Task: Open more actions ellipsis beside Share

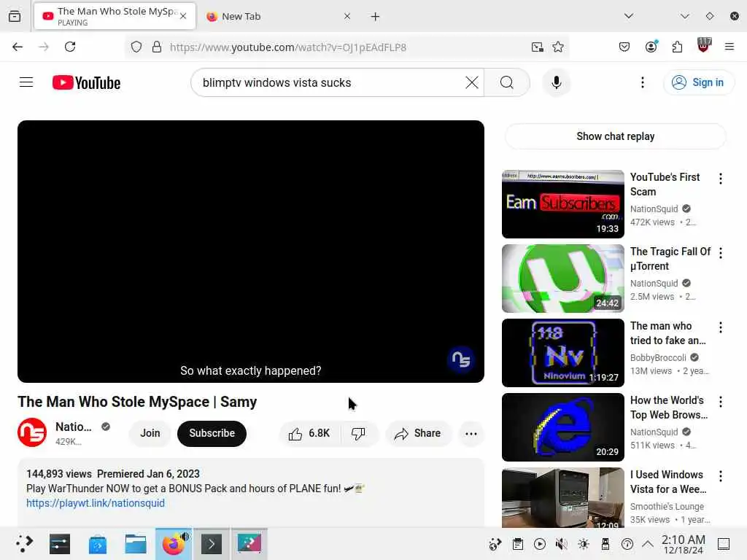Action: click(471, 433)
